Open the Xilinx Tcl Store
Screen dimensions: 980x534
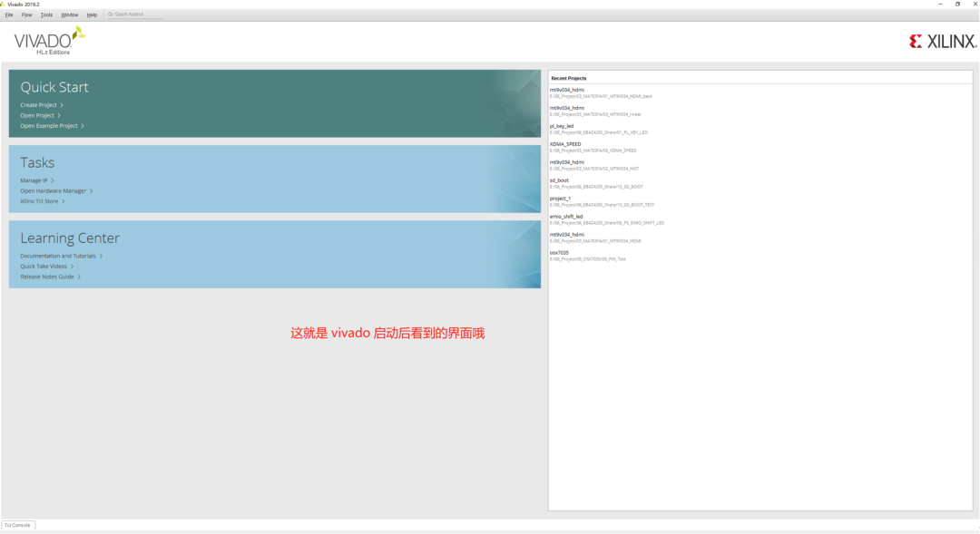[43, 201]
